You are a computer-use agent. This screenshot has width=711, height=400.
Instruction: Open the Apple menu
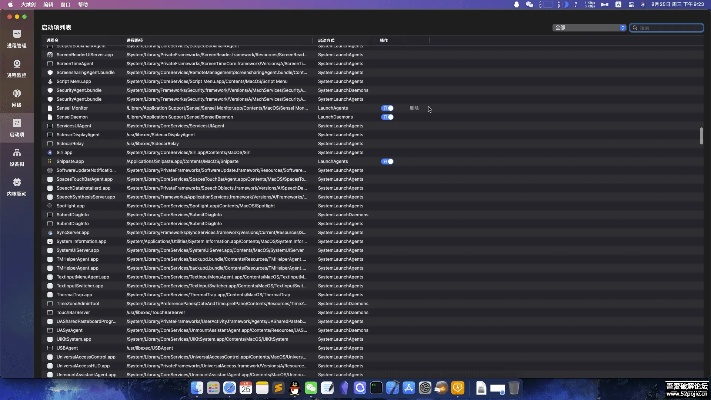click(x=10, y=5)
